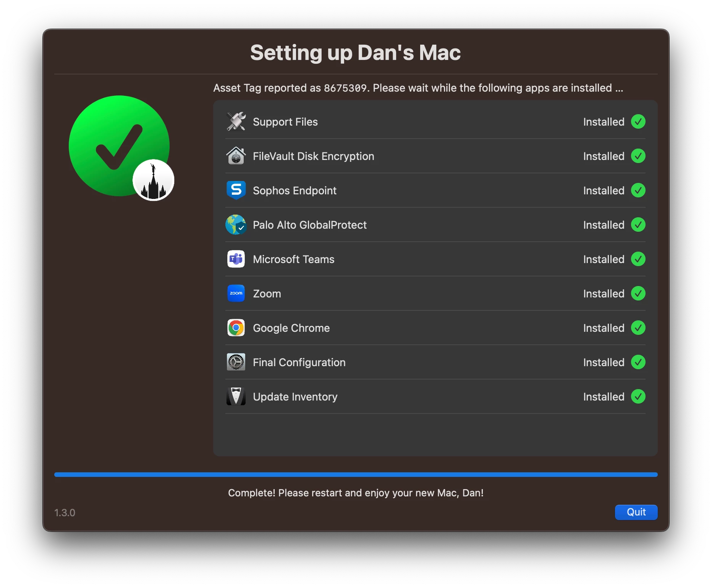Click green check for Palo Alto GlobalProtect
Viewport: 712px width, 588px height.
pyautogui.click(x=638, y=225)
